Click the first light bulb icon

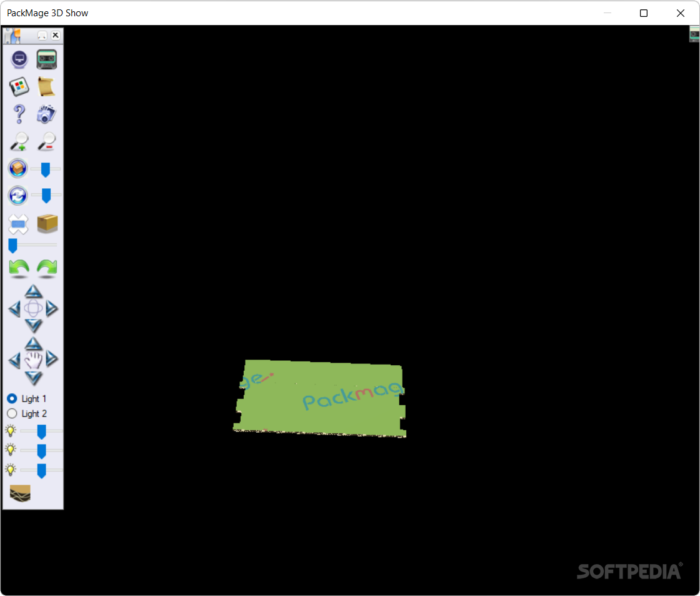pyautogui.click(x=11, y=431)
